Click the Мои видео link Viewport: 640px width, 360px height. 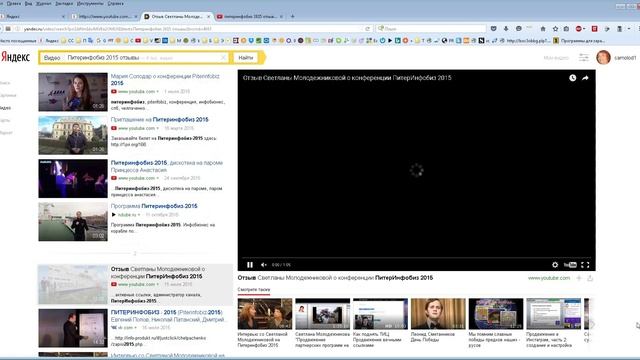click(556, 58)
